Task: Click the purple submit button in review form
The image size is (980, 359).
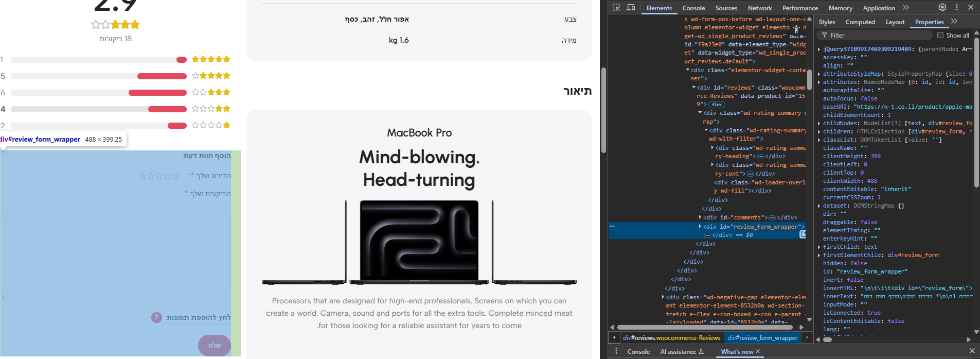Action: pyautogui.click(x=214, y=345)
